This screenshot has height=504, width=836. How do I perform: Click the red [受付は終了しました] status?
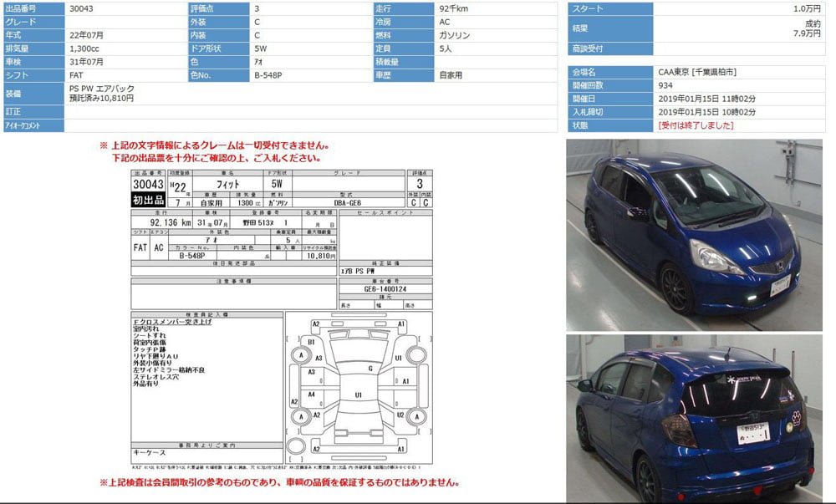click(x=696, y=125)
